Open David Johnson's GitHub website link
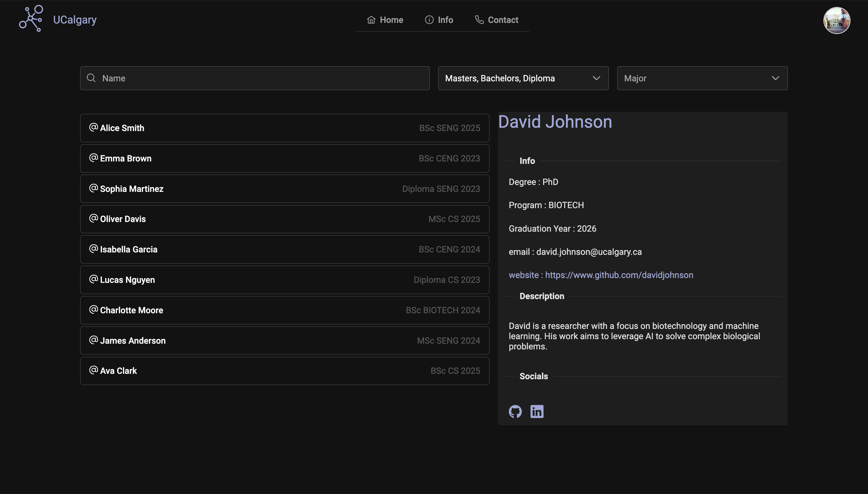Viewport: 868px width, 494px height. (618, 275)
